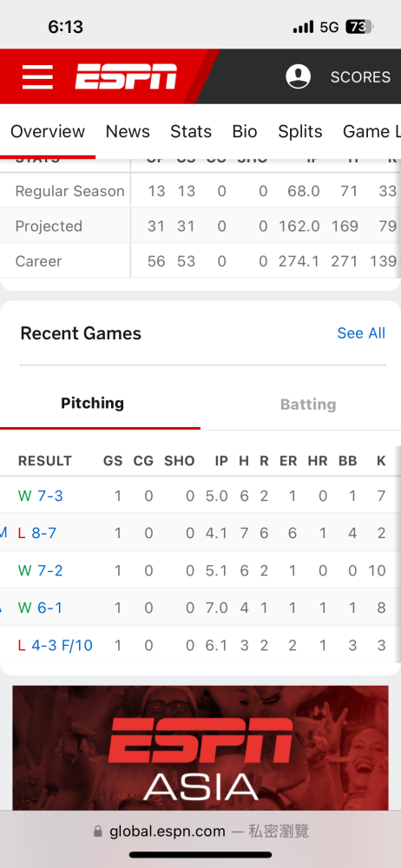
Task: Tap the lock icon beside global.espn.com
Action: click(x=98, y=832)
